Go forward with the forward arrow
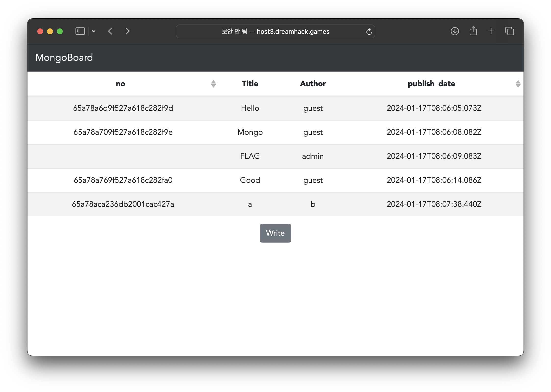Viewport: 551px width, 392px height. point(127,31)
